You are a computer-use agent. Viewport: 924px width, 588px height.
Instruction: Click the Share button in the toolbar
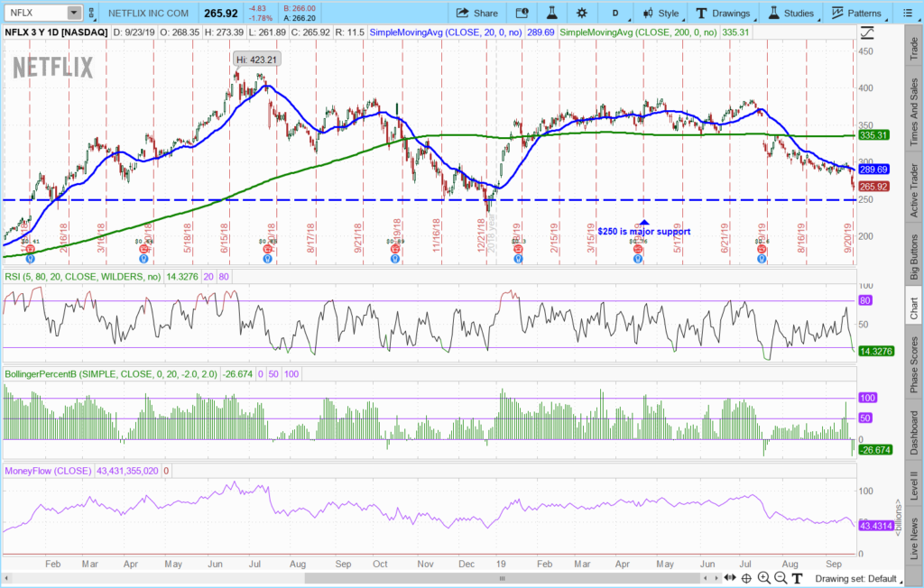(x=477, y=13)
